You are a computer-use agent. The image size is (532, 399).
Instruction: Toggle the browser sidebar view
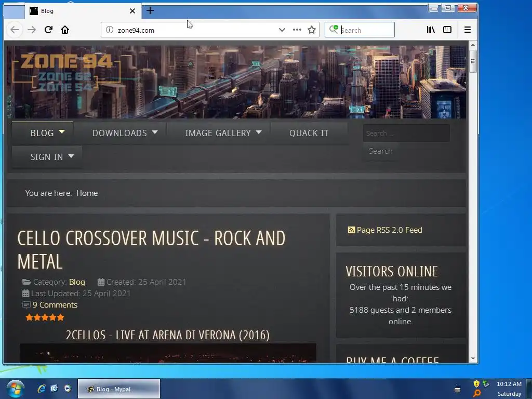point(447,30)
